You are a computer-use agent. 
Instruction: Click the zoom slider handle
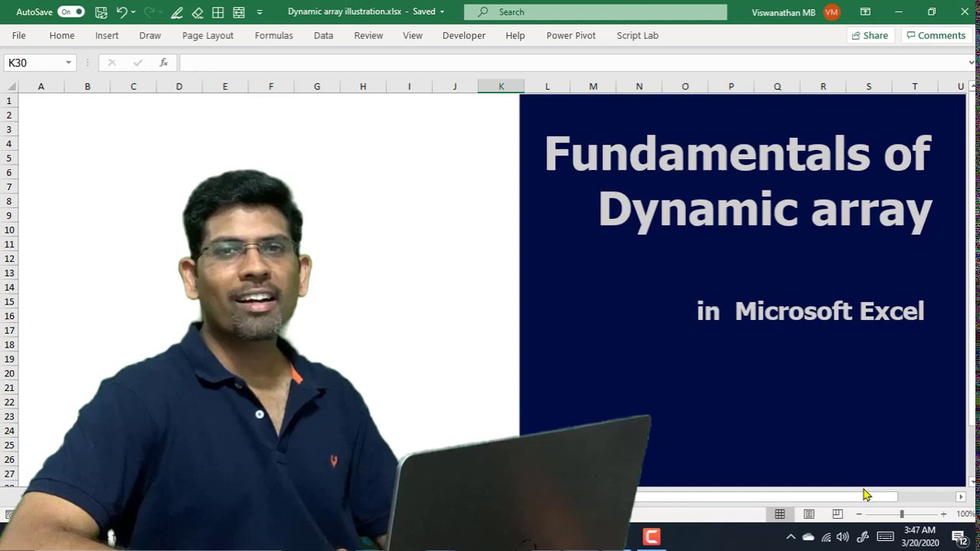901,514
